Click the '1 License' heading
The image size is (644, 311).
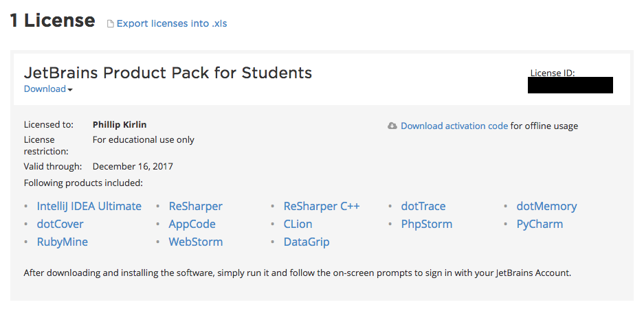(52, 21)
